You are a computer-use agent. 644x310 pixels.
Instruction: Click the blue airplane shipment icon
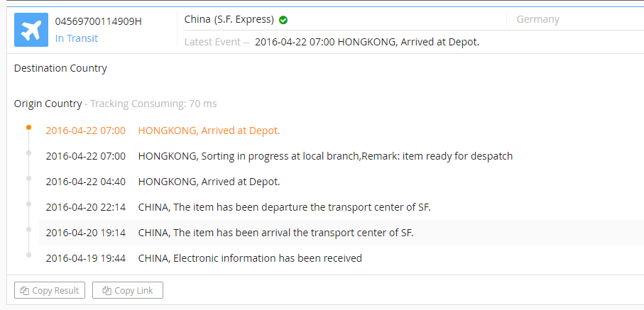31,30
